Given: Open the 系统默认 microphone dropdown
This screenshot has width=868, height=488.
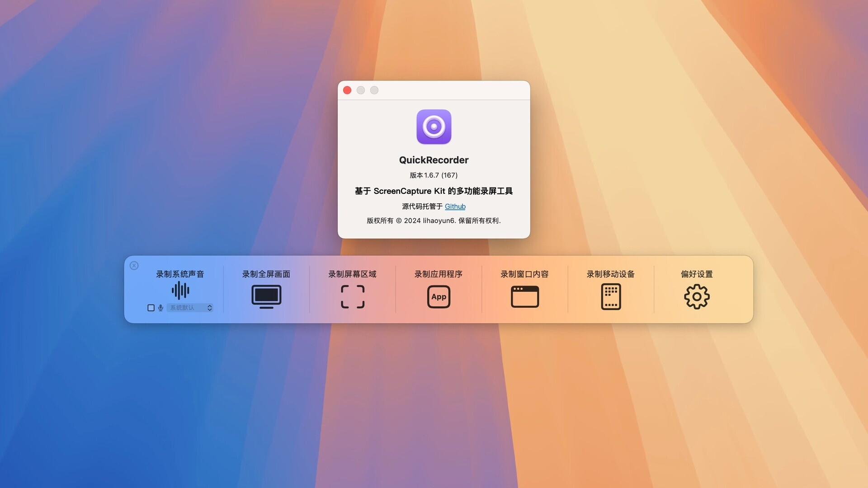Looking at the screenshot, I should tap(190, 308).
